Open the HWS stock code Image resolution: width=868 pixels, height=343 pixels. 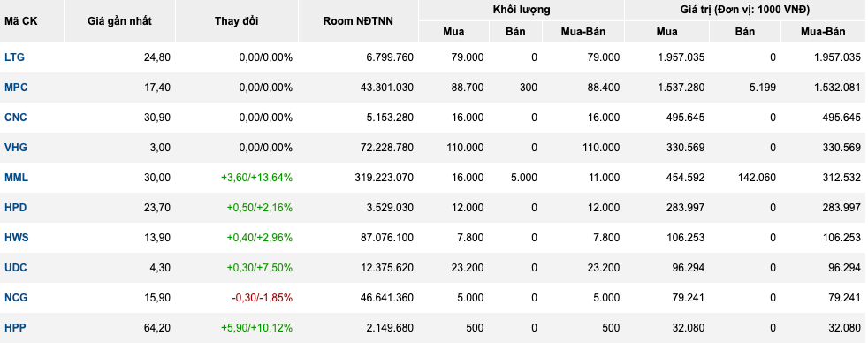point(17,237)
